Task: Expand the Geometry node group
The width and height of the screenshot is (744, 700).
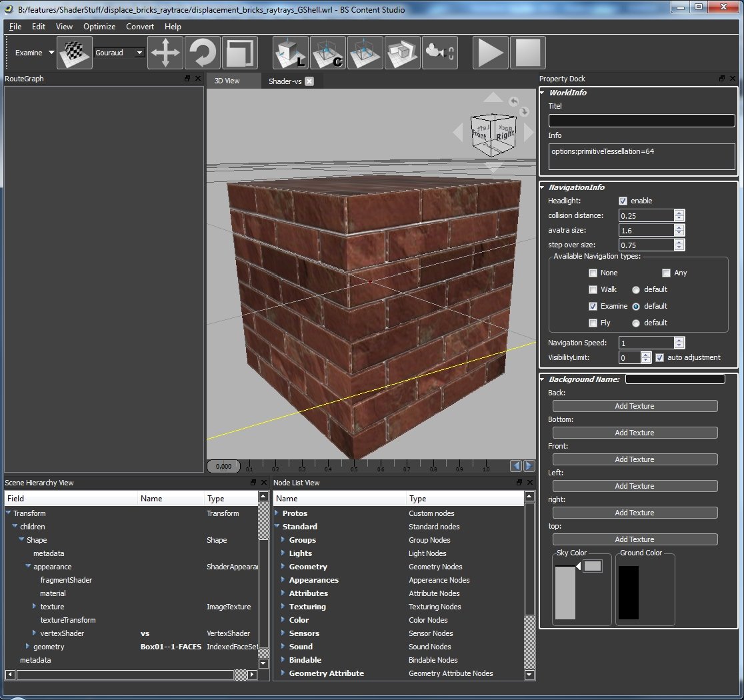Action: (x=283, y=567)
